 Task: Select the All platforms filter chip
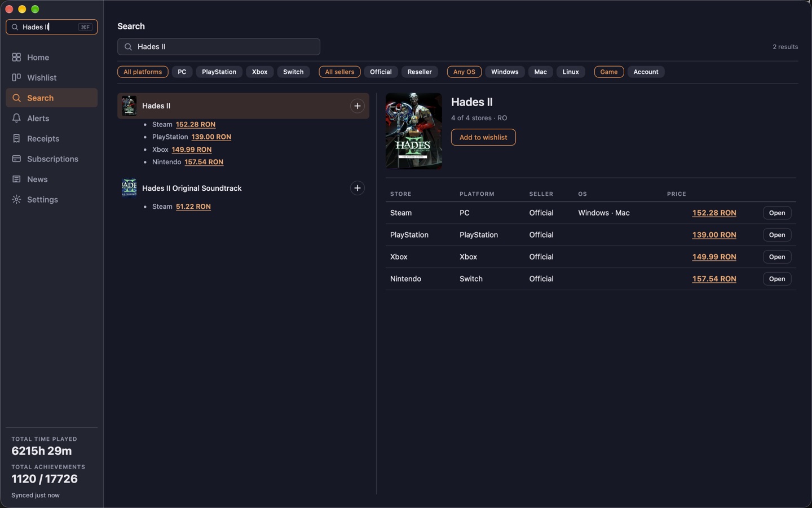coord(143,72)
